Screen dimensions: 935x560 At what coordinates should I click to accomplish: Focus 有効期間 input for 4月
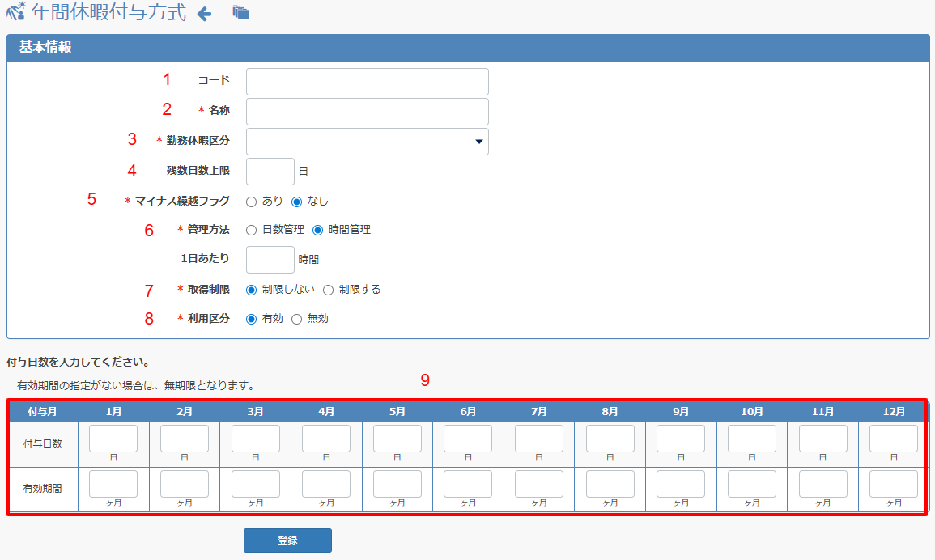point(326,484)
